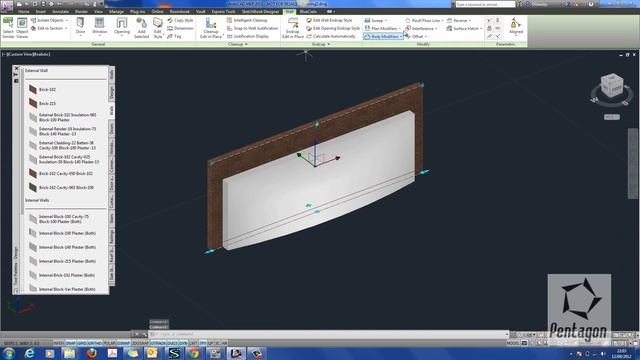
Task: Start Cleanup Edit in Place
Action: coord(211,28)
